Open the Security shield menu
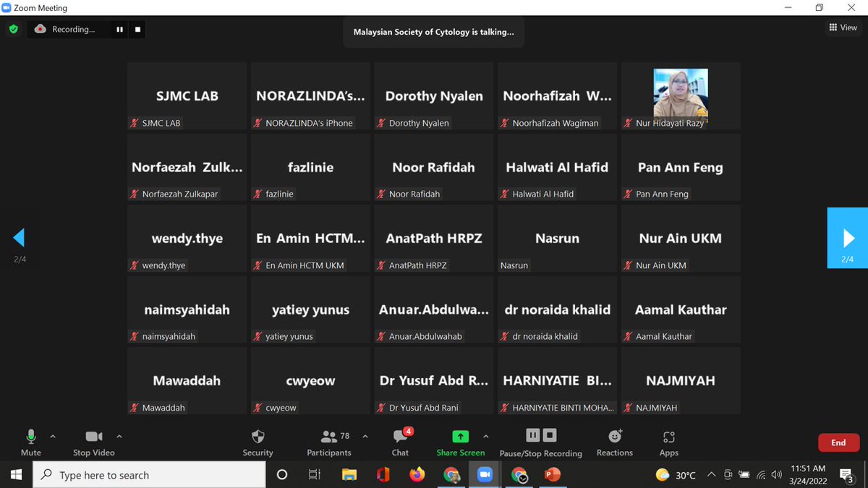This screenshot has height=488, width=868. tap(258, 442)
